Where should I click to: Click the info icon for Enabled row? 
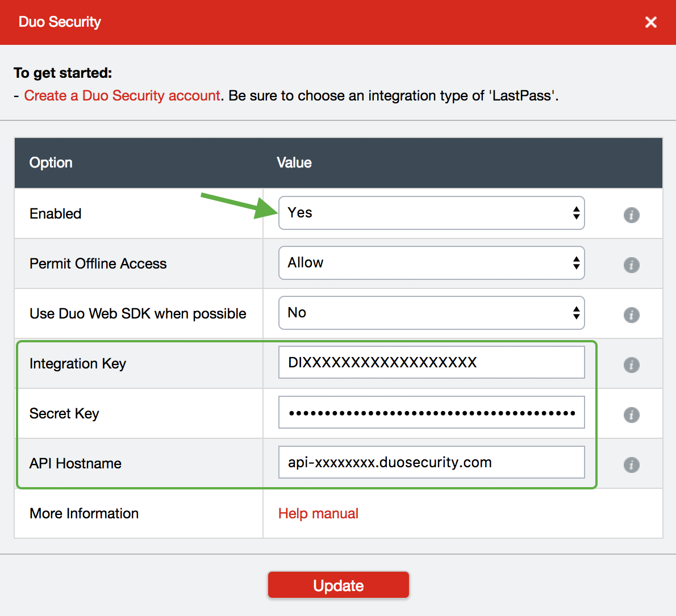[631, 215]
